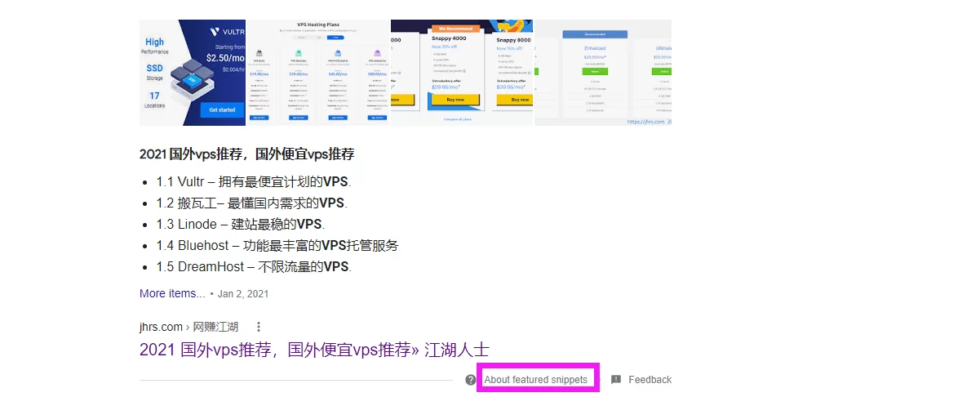
Task: Open the 2021 国外vps推荐 江湖人士 result title
Action: pos(314,350)
